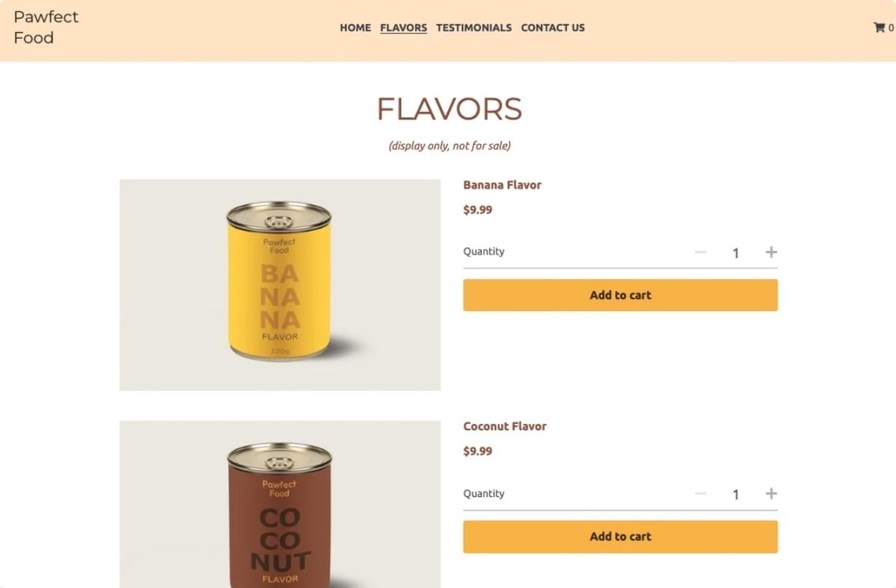Click the Banana Flavor $9.99 price

pos(477,210)
